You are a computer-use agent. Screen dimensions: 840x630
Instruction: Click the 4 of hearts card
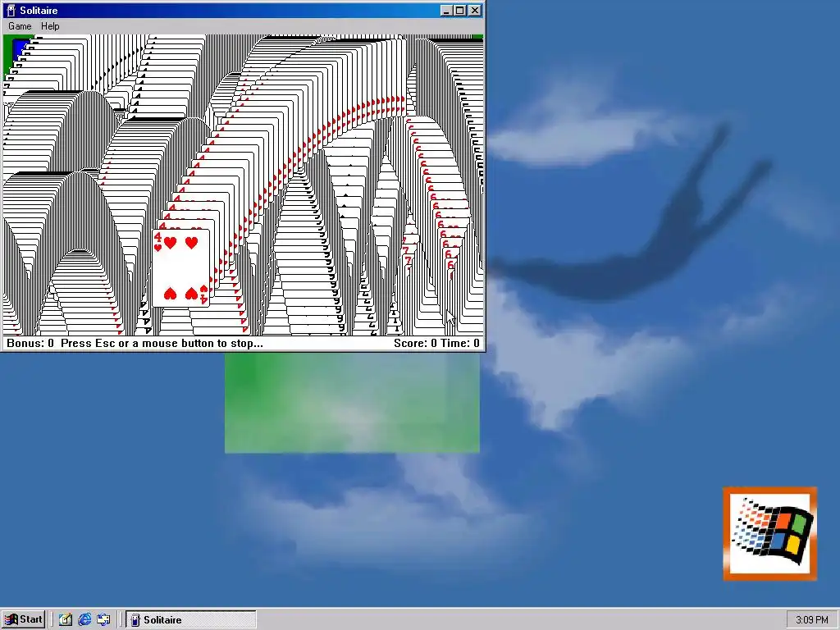pyautogui.click(x=181, y=268)
